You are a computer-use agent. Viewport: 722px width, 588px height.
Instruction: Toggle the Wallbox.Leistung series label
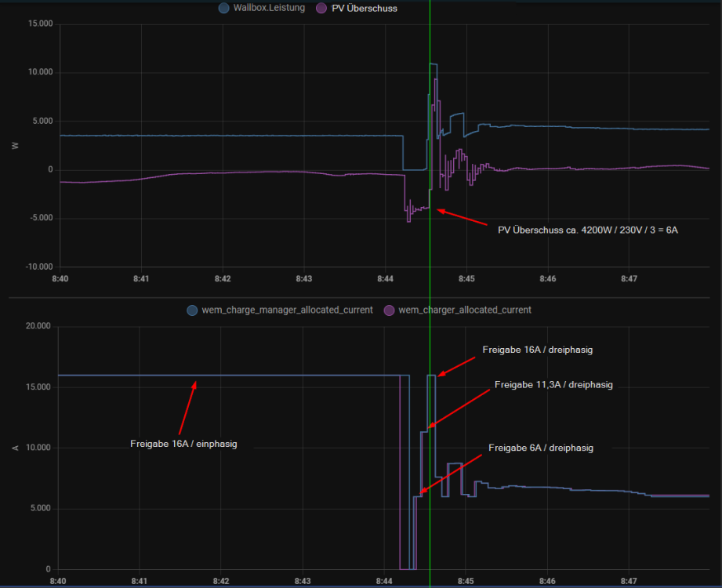pos(269,9)
